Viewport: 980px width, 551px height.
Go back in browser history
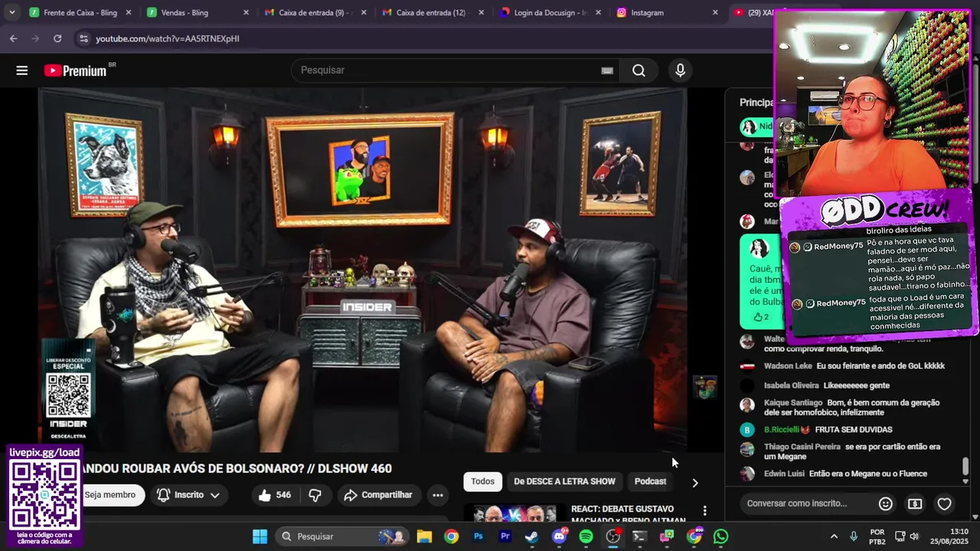click(x=14, y=38)
